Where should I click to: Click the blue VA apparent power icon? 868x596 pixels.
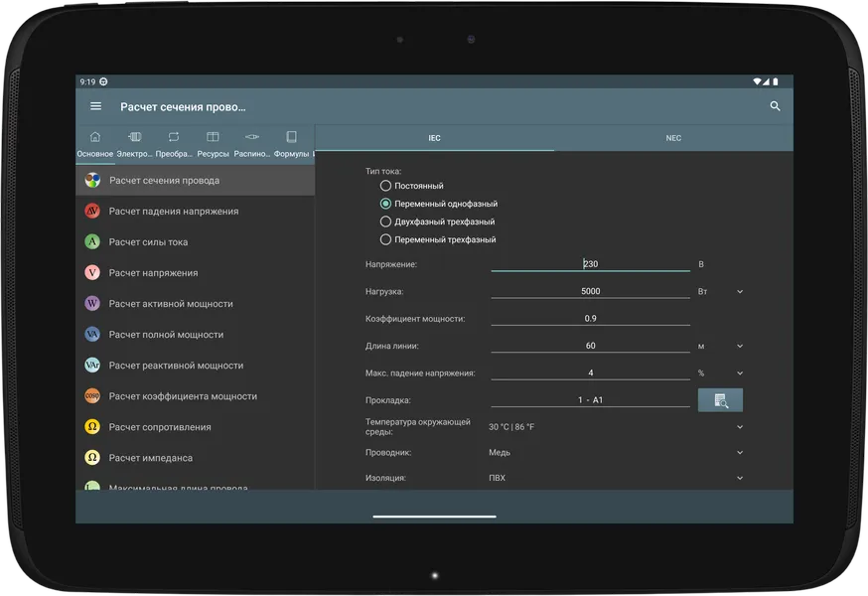coord(92,334)
